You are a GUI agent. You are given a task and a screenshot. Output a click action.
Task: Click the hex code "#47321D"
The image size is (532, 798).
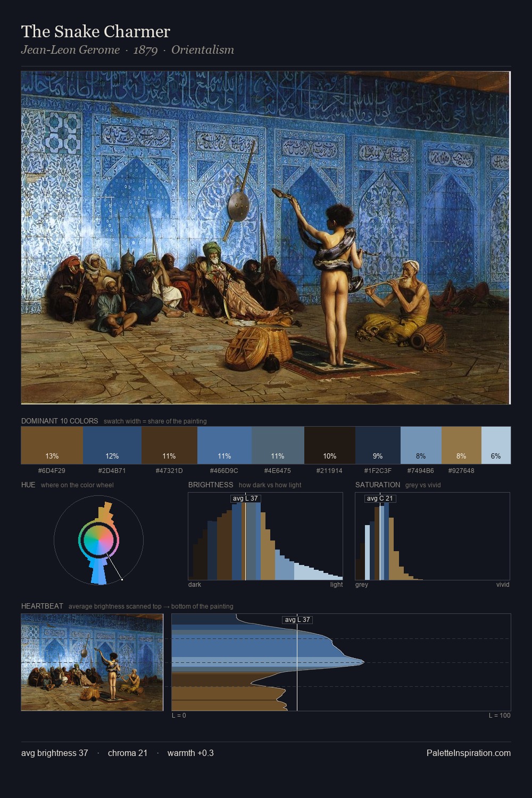[x=169, y=471]
